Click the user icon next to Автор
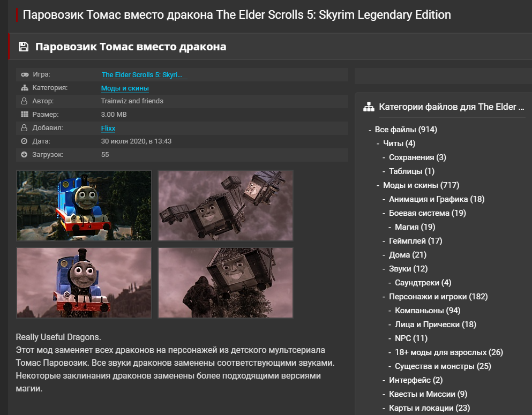Image resolution: width=532 pixels, height=415 pixels. (x=24, y=101)
